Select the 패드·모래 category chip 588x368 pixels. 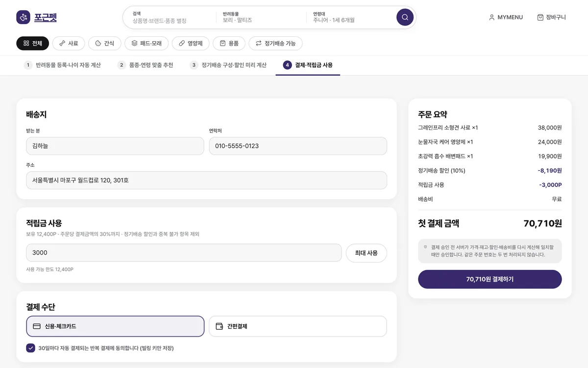147,43
